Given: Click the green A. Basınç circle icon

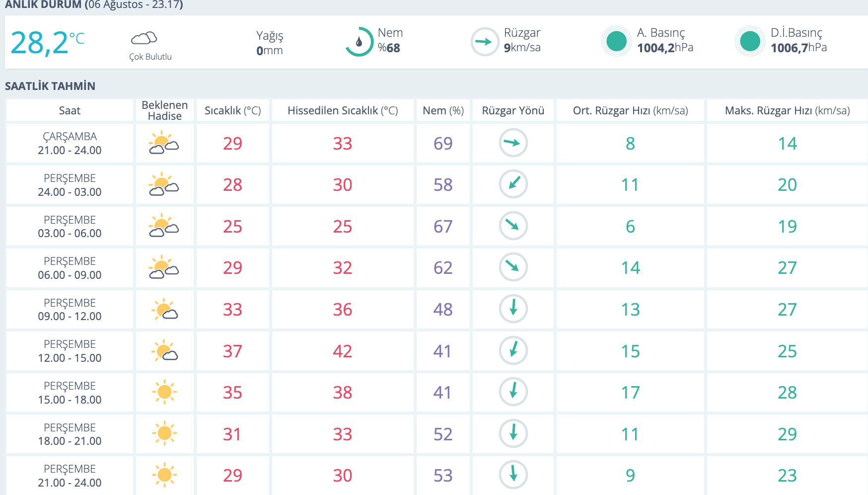Looking at the screenshot, I should pyautogui.click(x=616, y=41).
